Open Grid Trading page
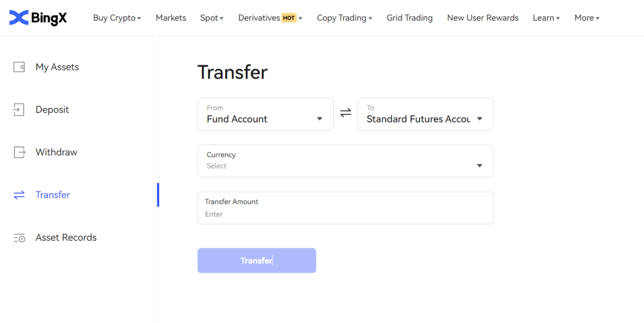The width and height of the screenshot is (644, 323). click(x=409, y=18)
